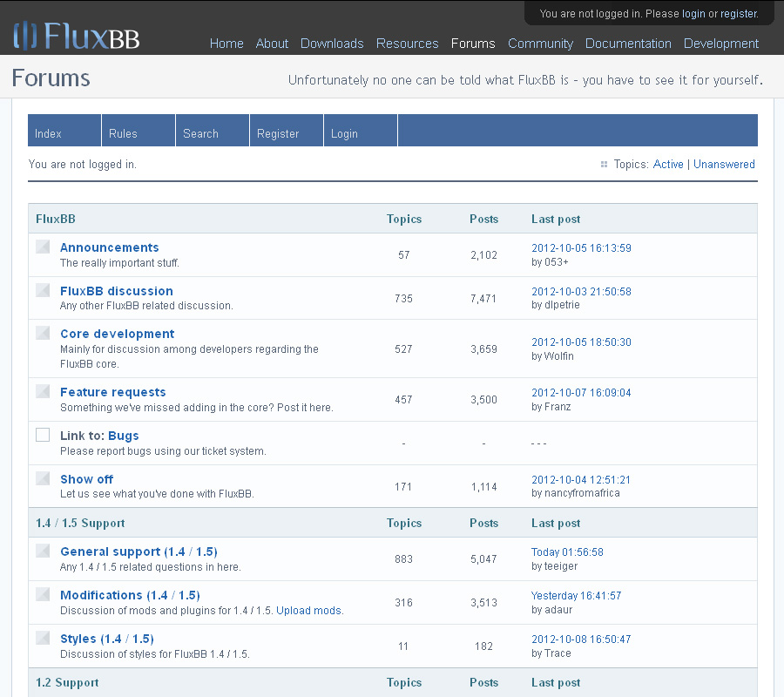Screen dimensions: 784x697
Task: Click 'by teeiger' text
Action: [x=554, y=566]
